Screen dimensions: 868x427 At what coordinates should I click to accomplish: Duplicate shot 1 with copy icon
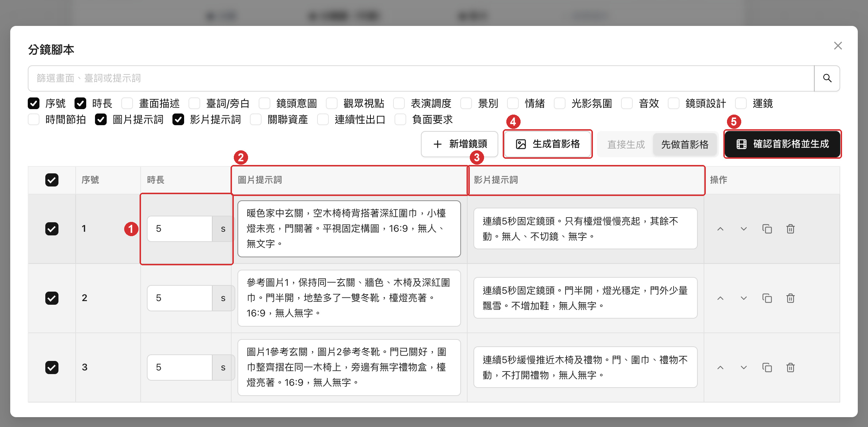767,229
